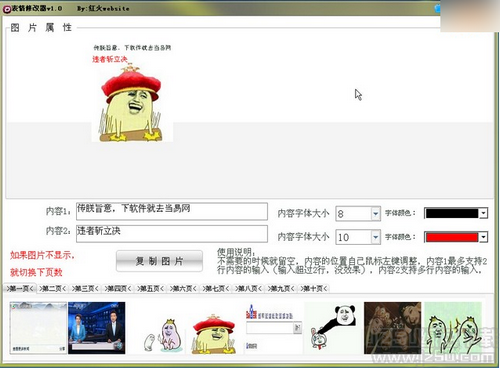
Task: Click the 内容1 label
Action: pyautogui.click(x=58, y=211)
